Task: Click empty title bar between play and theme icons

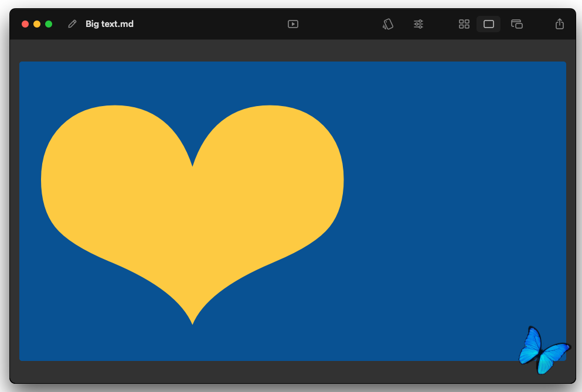Action: click(x=340, y=24)
